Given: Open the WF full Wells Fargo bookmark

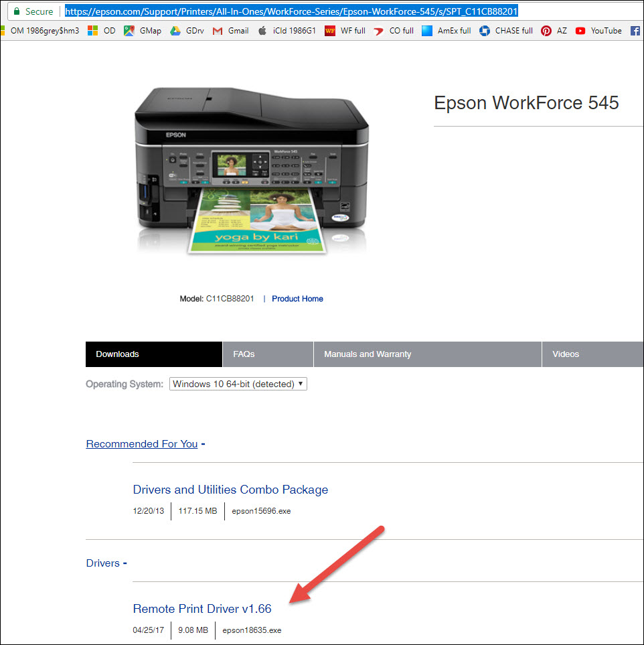Looking at the screenshot, I should tap(345, 30).
